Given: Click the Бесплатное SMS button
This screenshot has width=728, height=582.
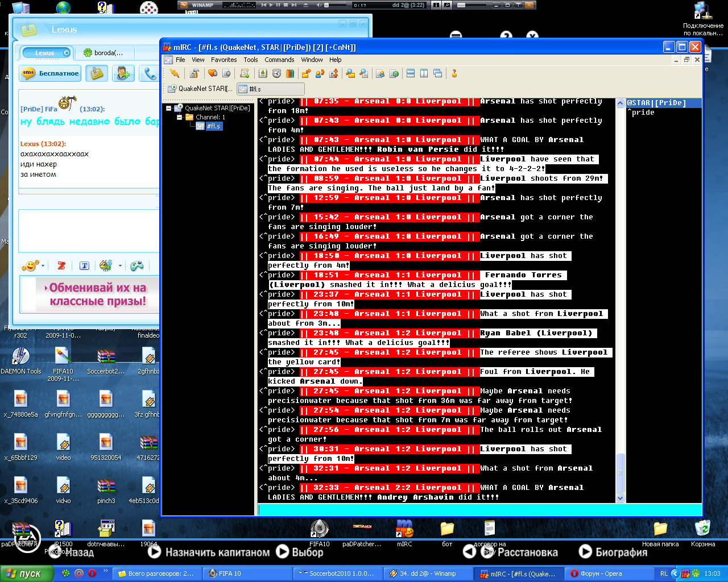Looking at the screenshot, I should [51, 73].
